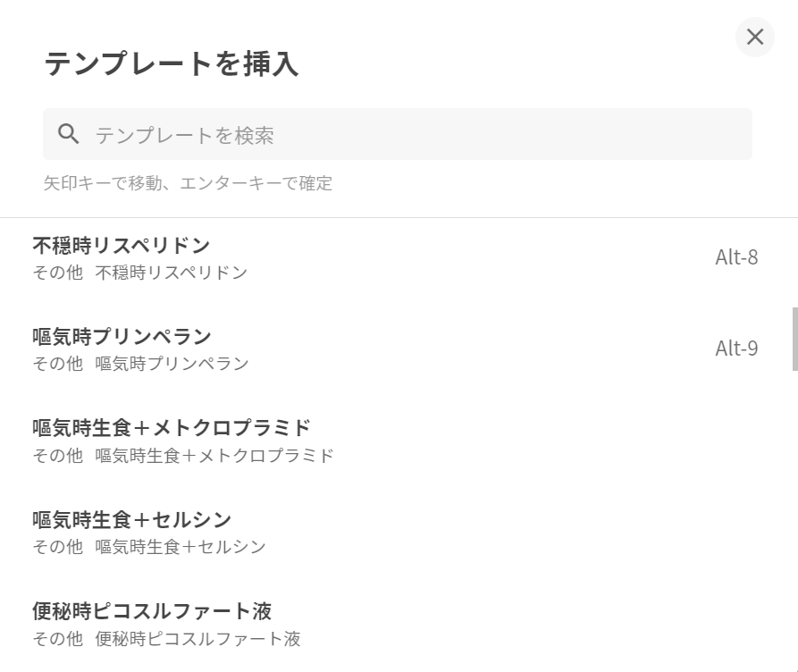Click その他 category under 嘔気時生食＋メトクロプラミド
798x672 pixels.
(x=57, y=456)
